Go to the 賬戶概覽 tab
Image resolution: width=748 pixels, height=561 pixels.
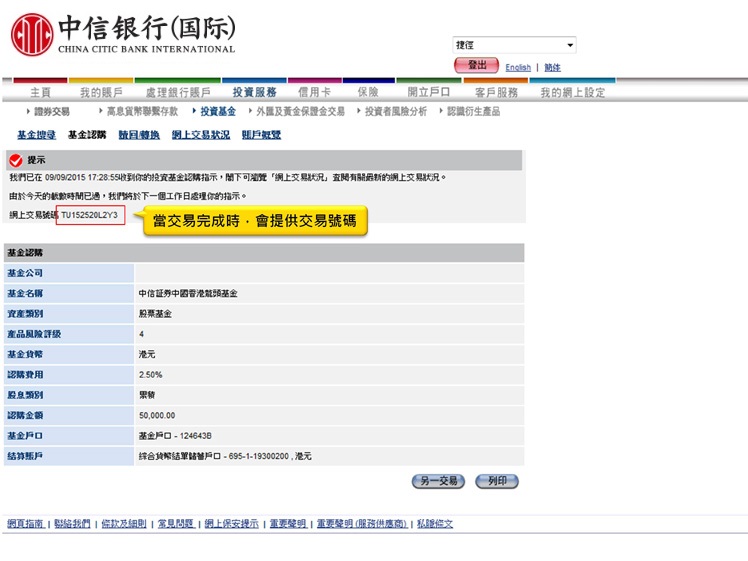[261, 135]
